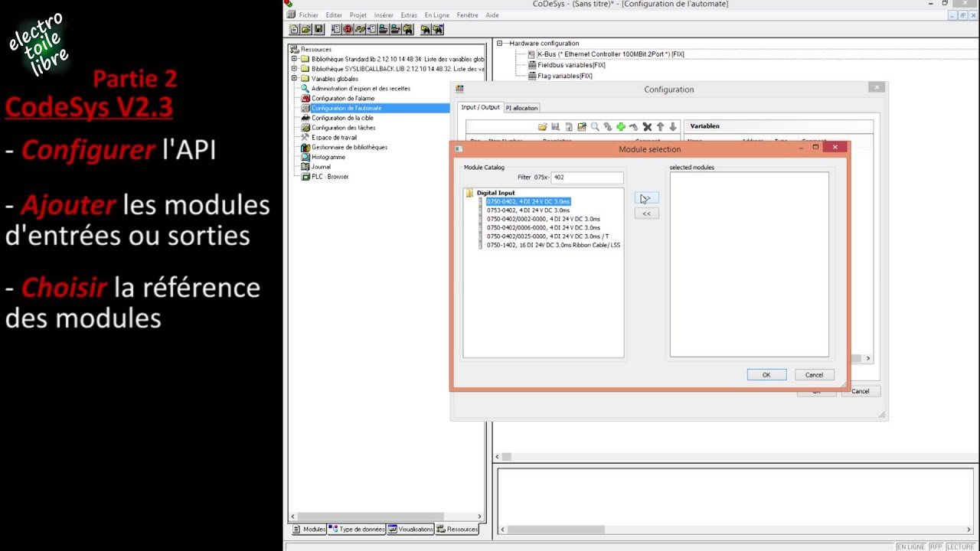Image resolution: width=980 pixels, height=551 pixels.
Task: Select the Input / Output tab
Action: pos(480,107)
